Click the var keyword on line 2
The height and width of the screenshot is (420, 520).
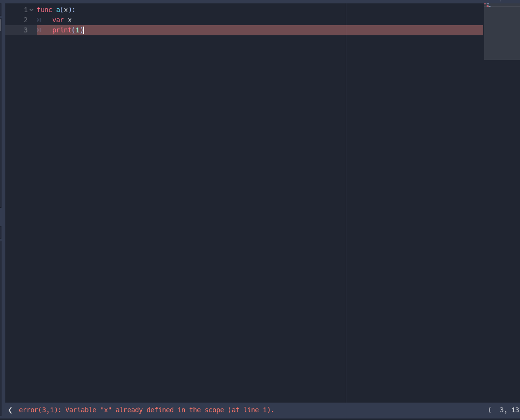pyautogui.click(x=58, y=20)
